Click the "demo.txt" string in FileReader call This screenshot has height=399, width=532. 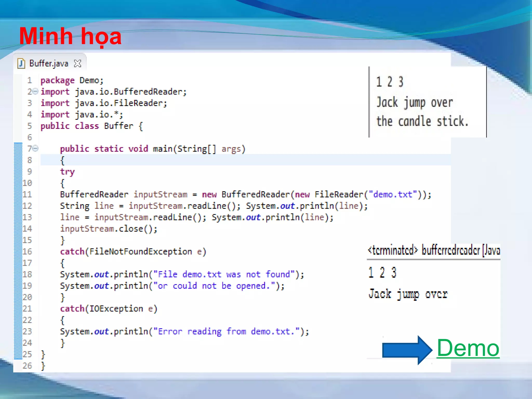tap(393, 194)
